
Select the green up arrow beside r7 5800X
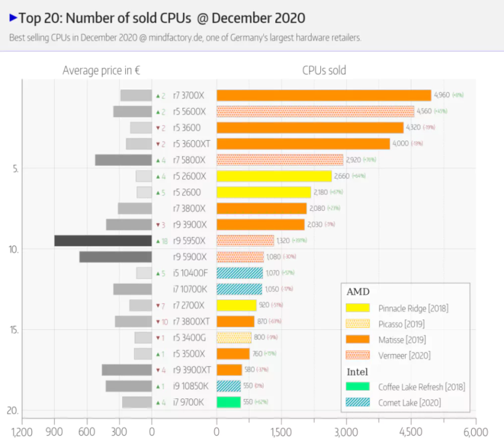point(157,160)
